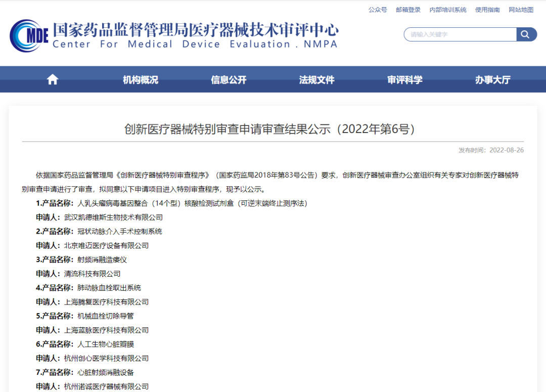Select product name 心脏射频消融设备

pyautogui.click(x=106, y=372)
